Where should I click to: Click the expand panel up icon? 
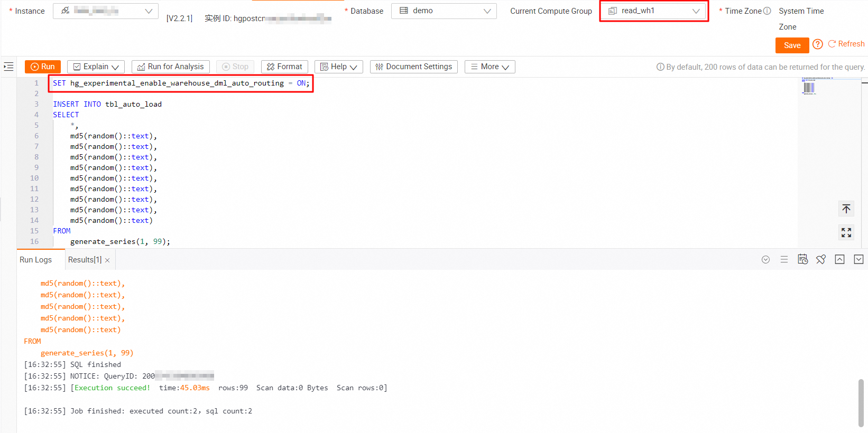(840, 259)
